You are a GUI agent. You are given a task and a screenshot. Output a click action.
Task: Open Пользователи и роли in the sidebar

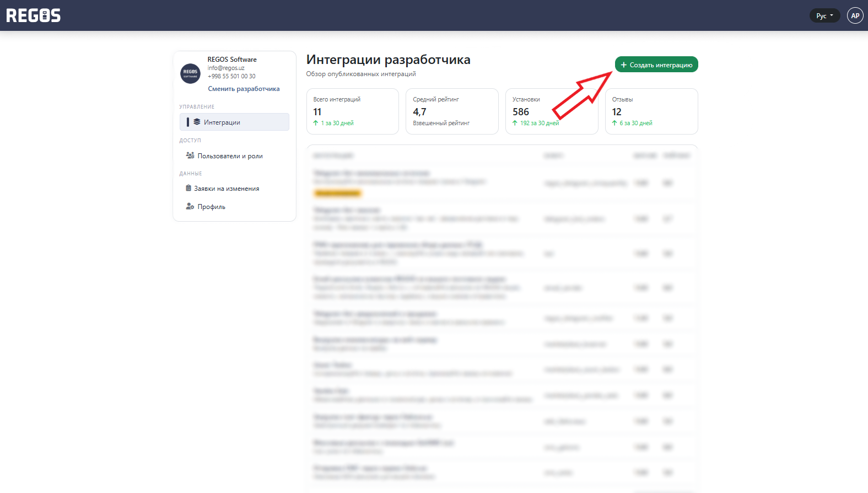click(x=230, y=156)
